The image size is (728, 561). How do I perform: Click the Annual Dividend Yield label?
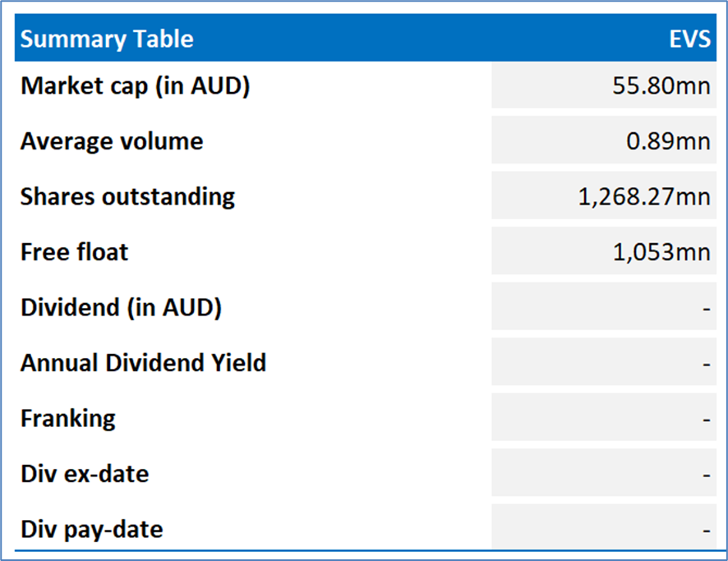(144, 363)
